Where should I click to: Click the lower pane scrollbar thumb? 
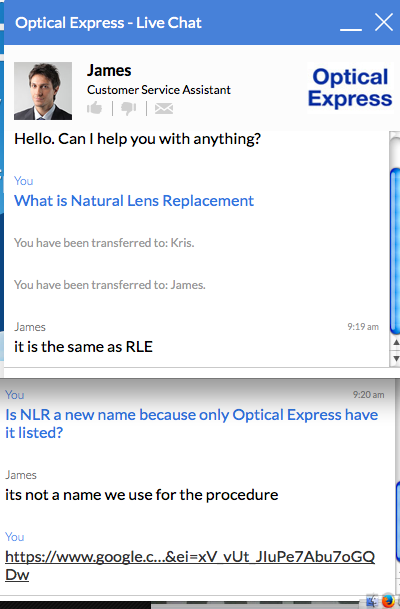tap(398, 521)
